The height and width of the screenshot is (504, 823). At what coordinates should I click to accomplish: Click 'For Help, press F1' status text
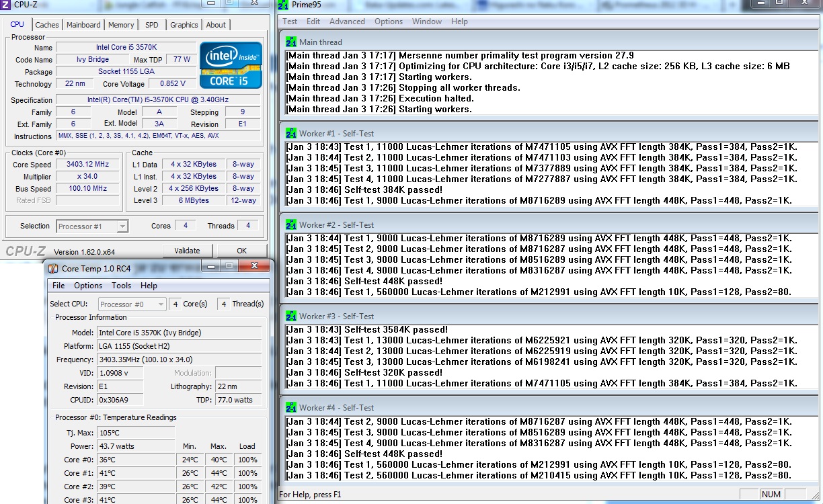point(310,495)
